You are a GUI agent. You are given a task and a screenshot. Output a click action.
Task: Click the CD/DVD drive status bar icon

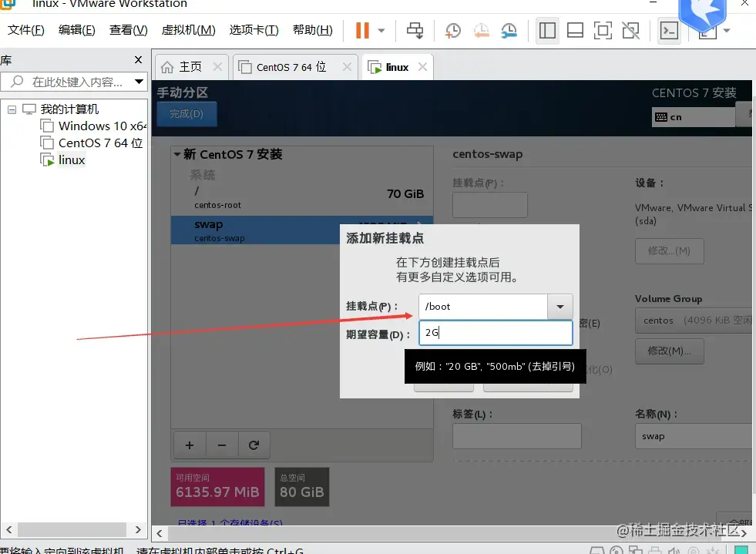point(617,551)
